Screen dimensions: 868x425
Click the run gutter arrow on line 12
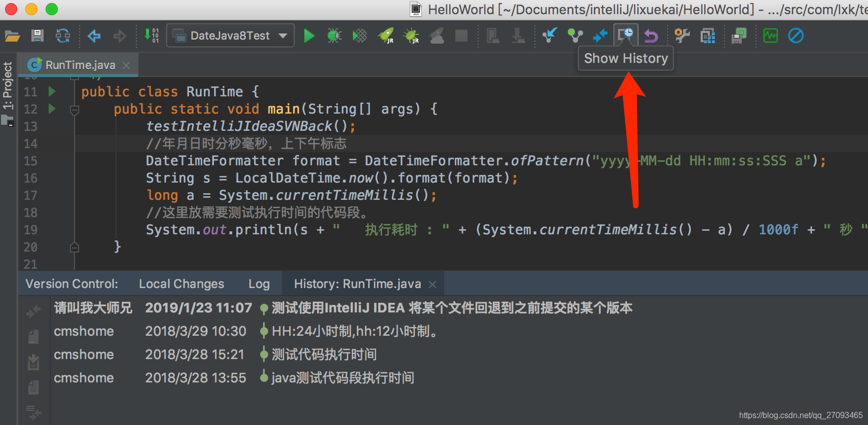tap(52, 109)
